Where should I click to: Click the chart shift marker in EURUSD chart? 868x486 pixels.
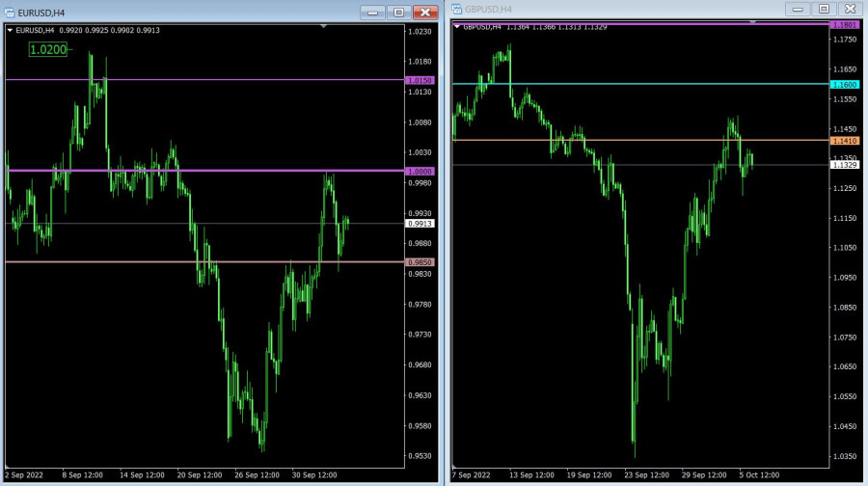(x=323, y=26)
